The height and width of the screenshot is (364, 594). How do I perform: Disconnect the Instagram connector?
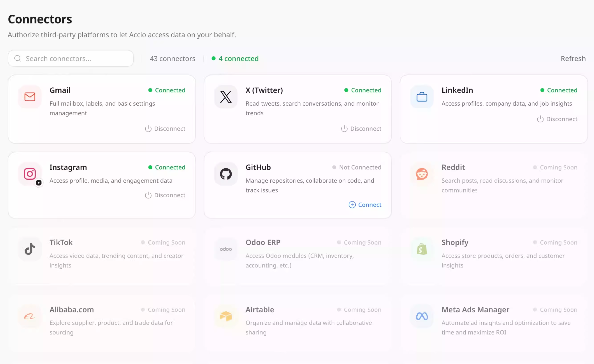pos(165,195)
